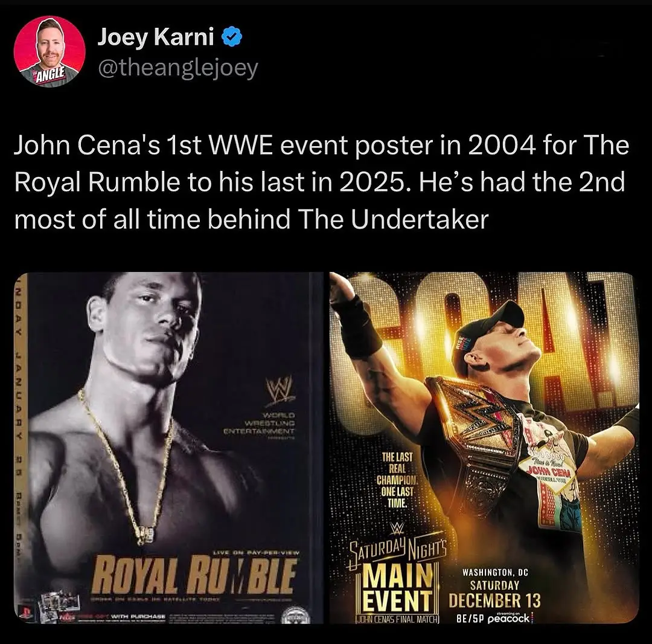Click the DECEMBER 13 date text

point(494,601)
